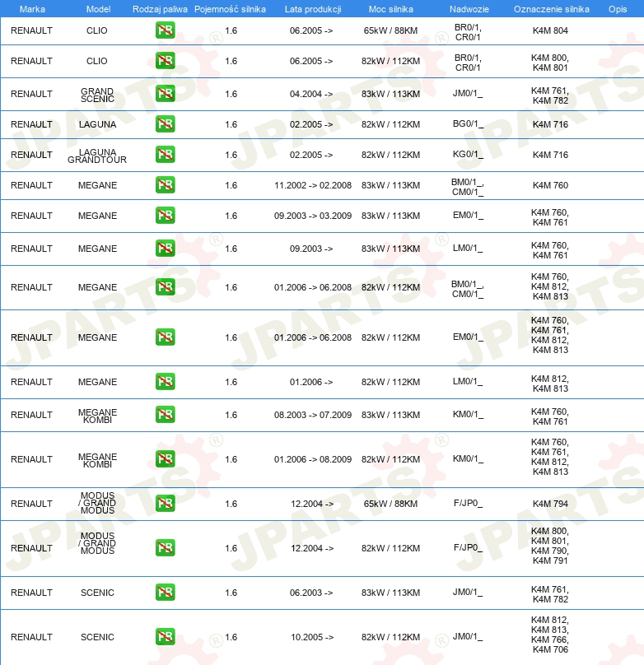Viewport: 644px width, 665px height.
Task: Click fuel icon in MODUS 65kW / 88KM row
Action: coord(165,504)
